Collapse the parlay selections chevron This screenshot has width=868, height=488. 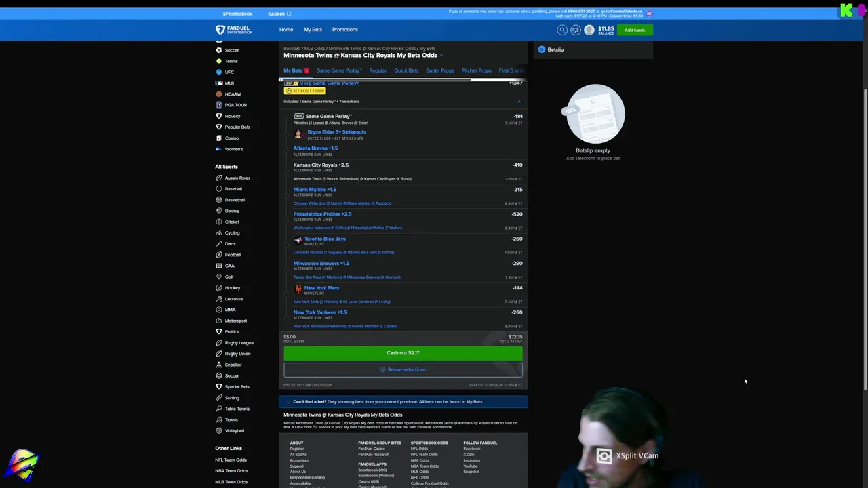pos(519,102)
